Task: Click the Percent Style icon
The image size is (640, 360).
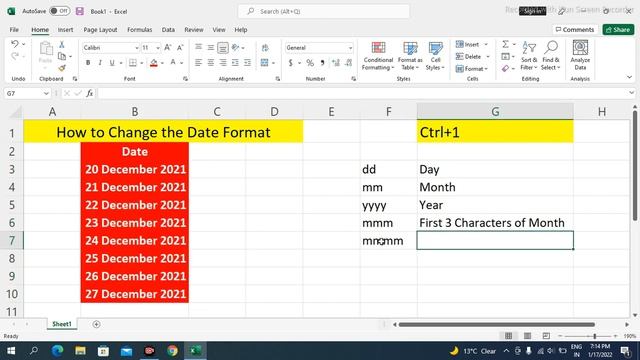Action: pyautogui.click(x=310, y=63)
